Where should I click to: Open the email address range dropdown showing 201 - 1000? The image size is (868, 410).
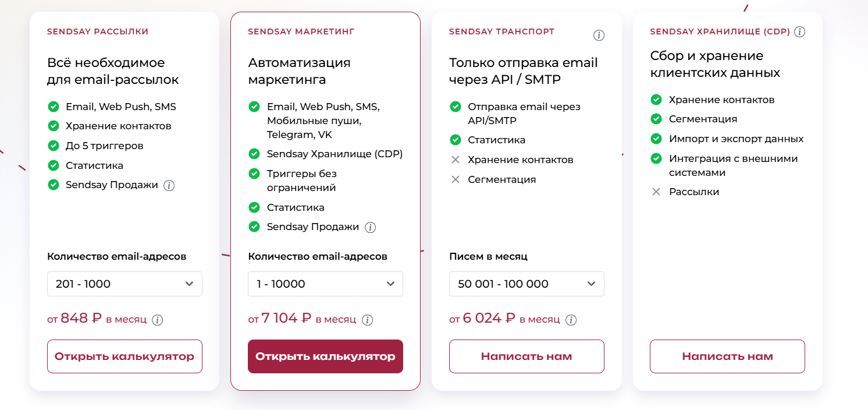click(124, 284)
